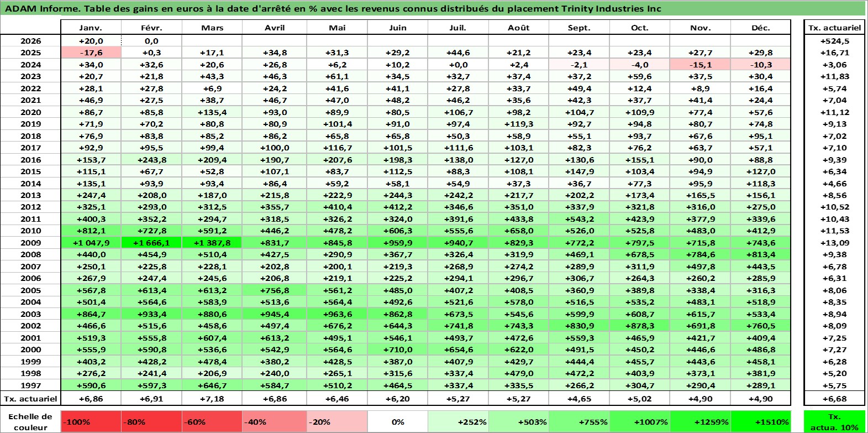Click the +1259% green scale swatch
The height and width of the screenshot is (433, 868).
click(x=700, y=421)
